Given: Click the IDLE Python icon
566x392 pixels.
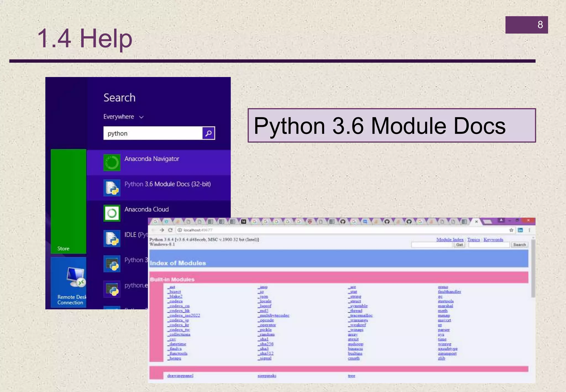Looking at the screenshot, I should pyautogui.click(x=112, y=238).
